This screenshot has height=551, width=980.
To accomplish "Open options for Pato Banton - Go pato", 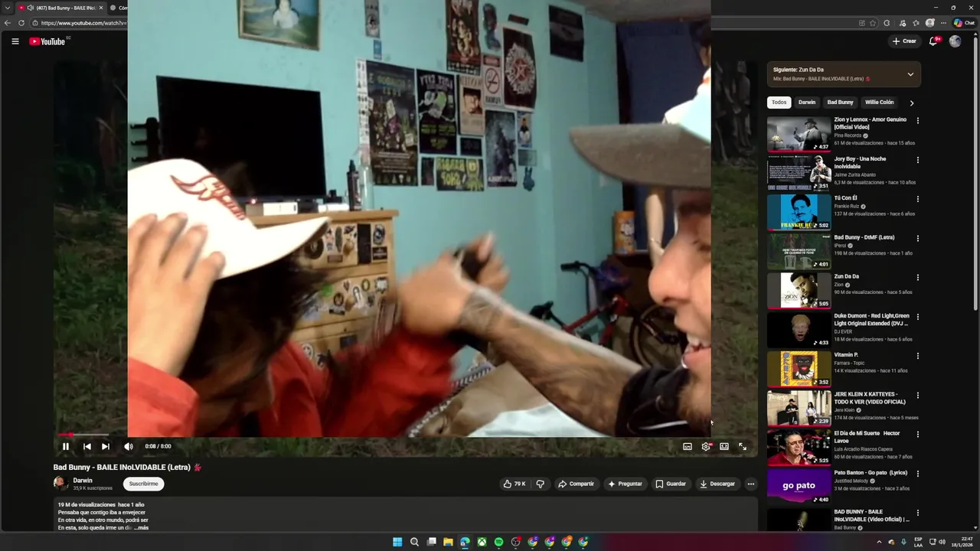I will (x=918, y=474).
